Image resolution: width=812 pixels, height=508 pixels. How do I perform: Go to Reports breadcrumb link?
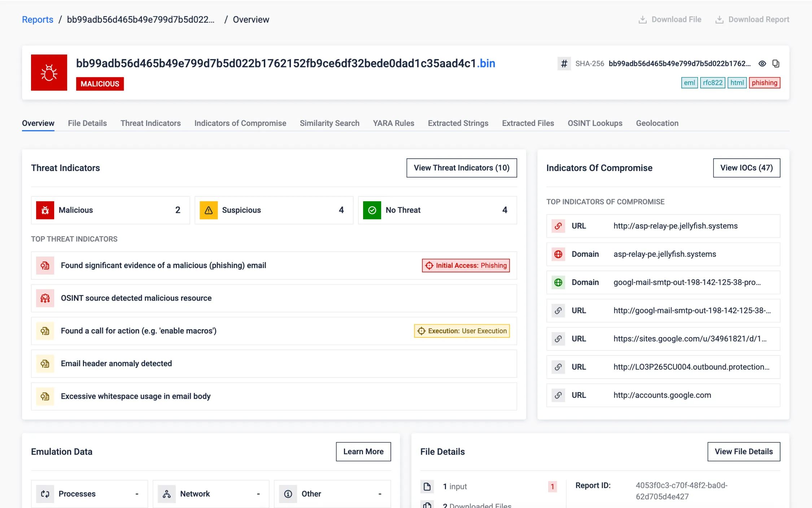38,19
